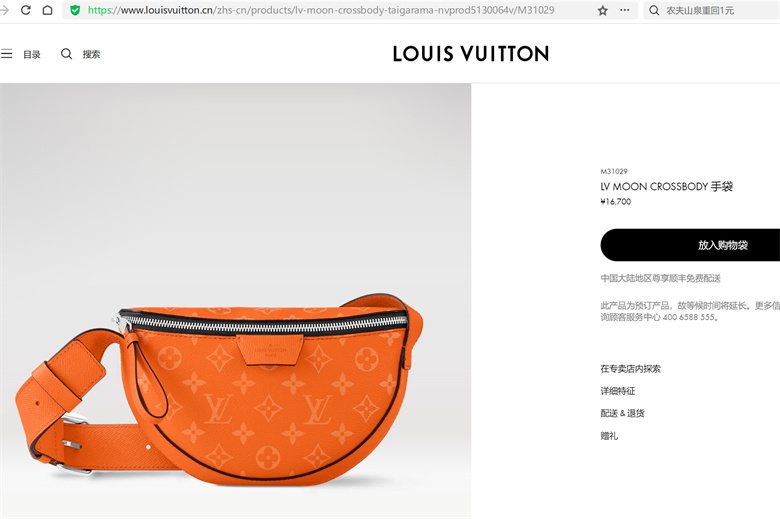This screenshot has width=780, height=519.
Task: Reload the page with the refresh icon
Action: click(26, 10)
